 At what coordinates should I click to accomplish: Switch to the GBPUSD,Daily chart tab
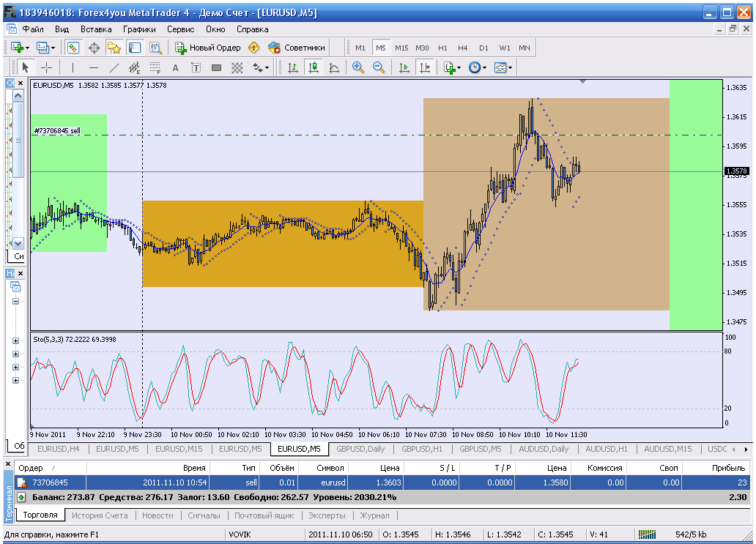(x=360, y=449)
